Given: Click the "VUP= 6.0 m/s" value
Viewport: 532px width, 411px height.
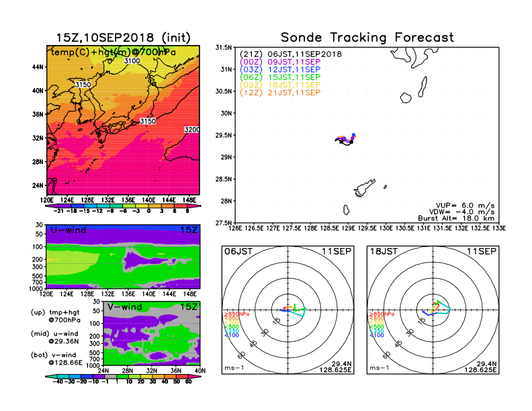Looking at the screenshot, I should click(x=465, y=205).
